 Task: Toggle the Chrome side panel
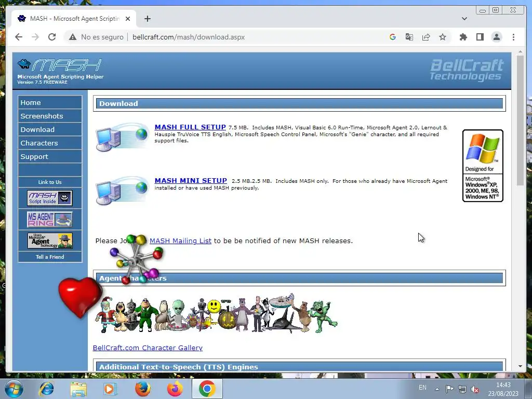point(480,37)
